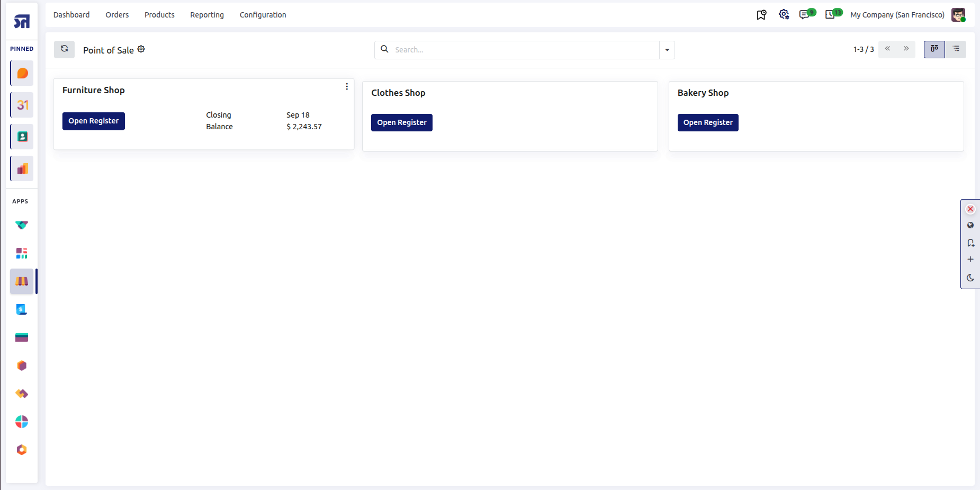The width and height of the screenshot is (980, 490).
Task: Open Furniture Shop three-dot menu
Action: 347,86
